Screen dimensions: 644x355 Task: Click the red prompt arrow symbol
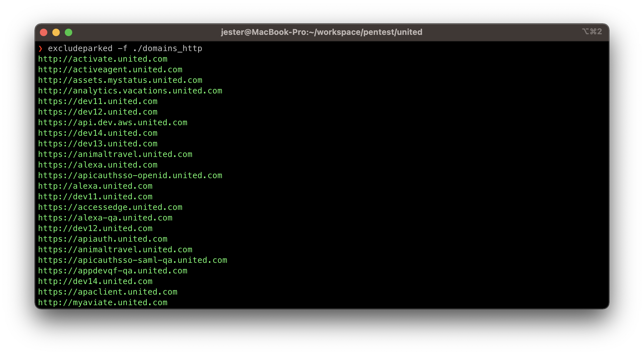click(x=40, y=49)
